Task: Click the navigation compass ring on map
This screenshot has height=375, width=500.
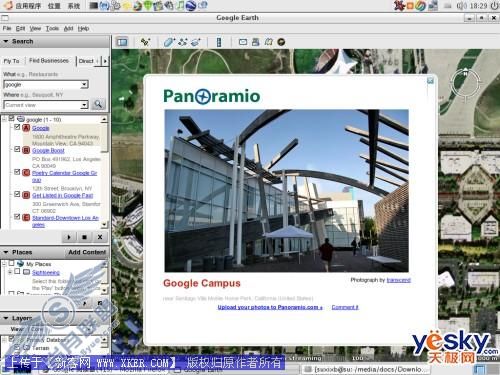Action: point(465,83)
